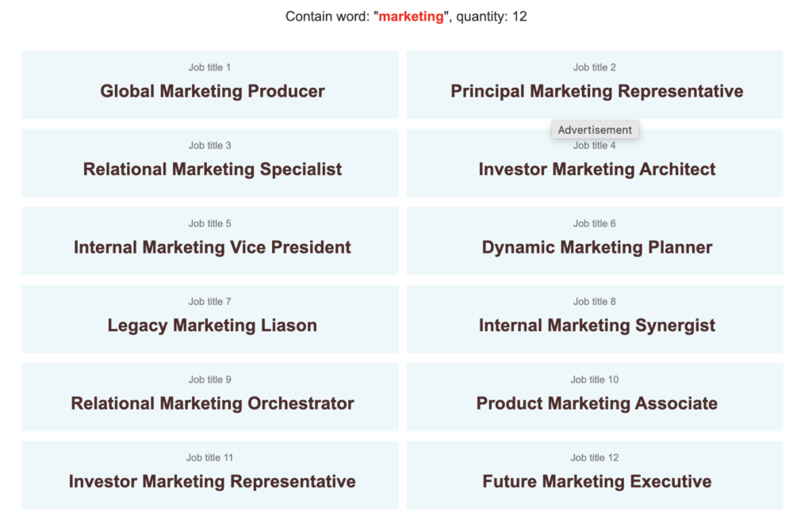Click the "Job title 7" label

pos(209,302)
